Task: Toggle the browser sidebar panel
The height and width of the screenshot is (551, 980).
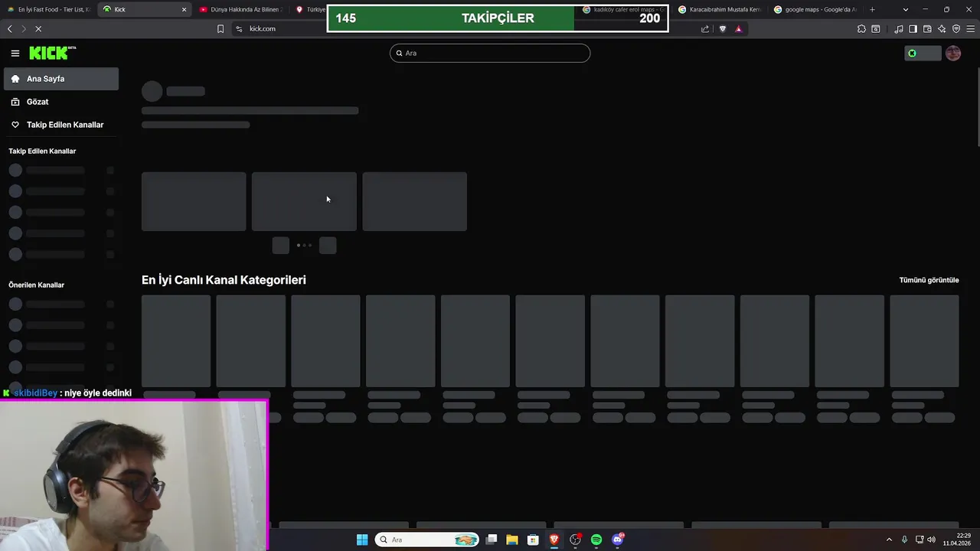Action: 913,28
